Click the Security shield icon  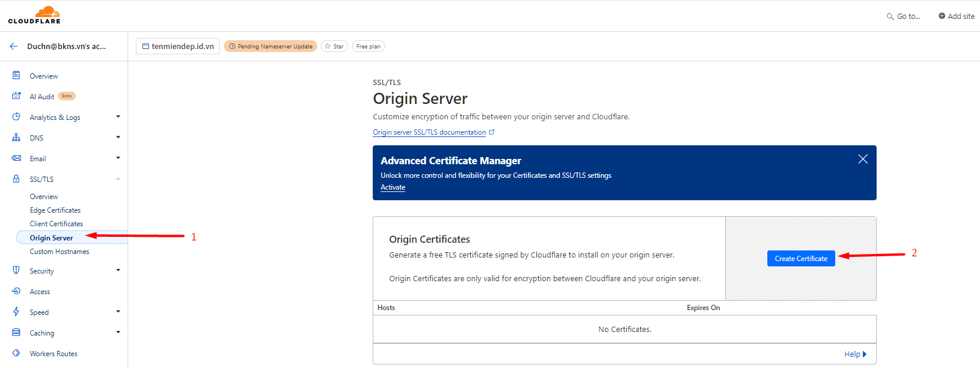(17, 270)
